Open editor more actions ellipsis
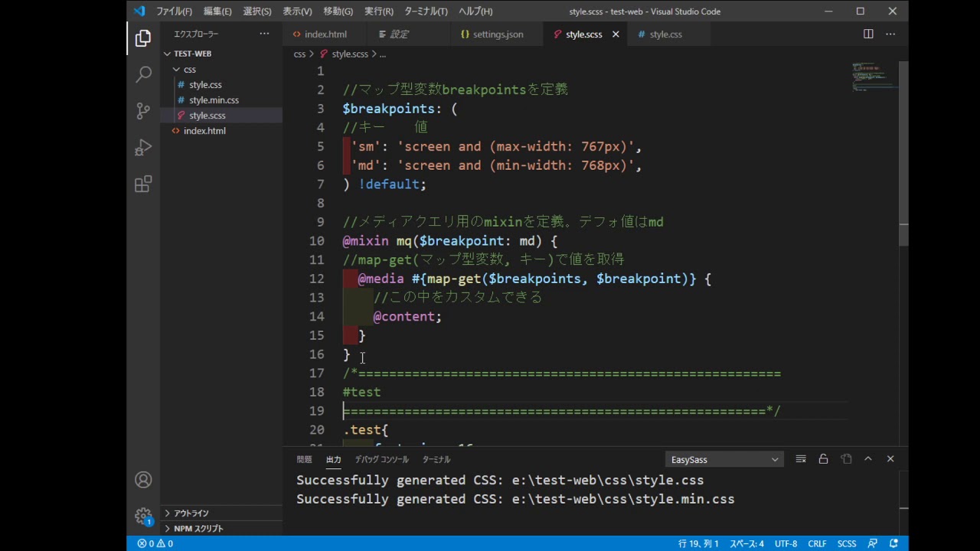980x551 pixels. pyautogui.click(x=890, y=34)
